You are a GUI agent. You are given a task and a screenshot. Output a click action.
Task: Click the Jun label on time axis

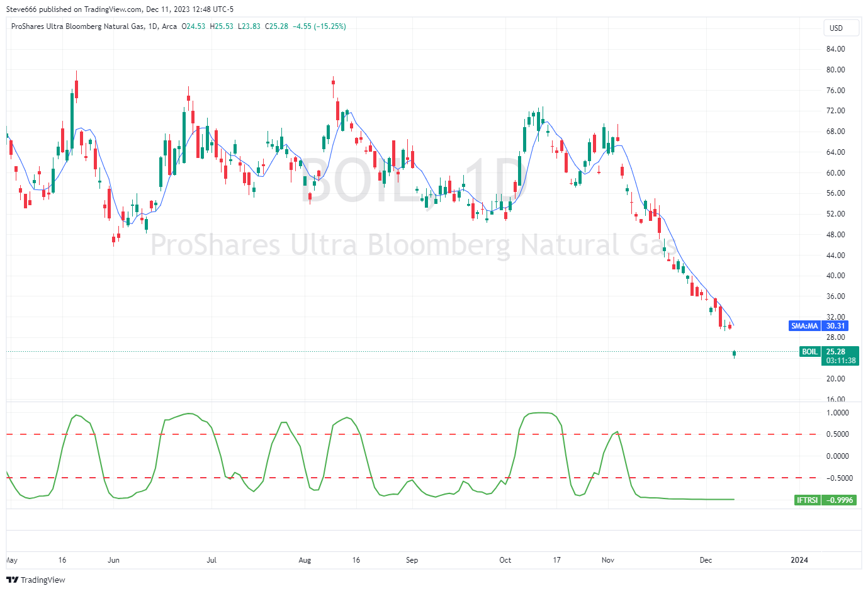pyautogui.click(x=113, y=560)
